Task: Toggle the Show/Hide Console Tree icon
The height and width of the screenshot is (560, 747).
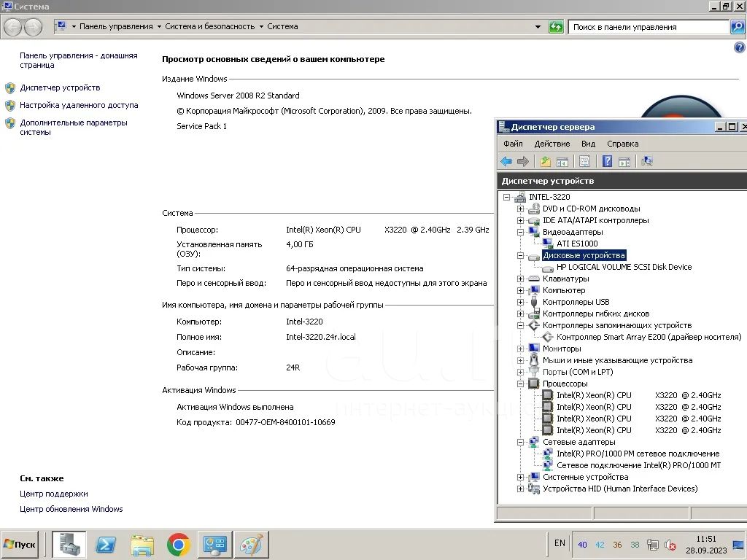Action: pos(562,161)
